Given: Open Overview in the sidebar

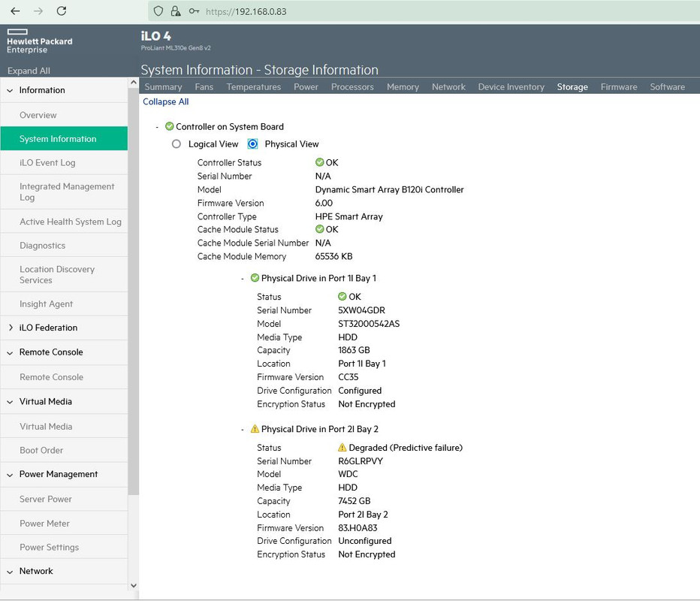Looking at the screenshot, I should click(x=64, y=115).
